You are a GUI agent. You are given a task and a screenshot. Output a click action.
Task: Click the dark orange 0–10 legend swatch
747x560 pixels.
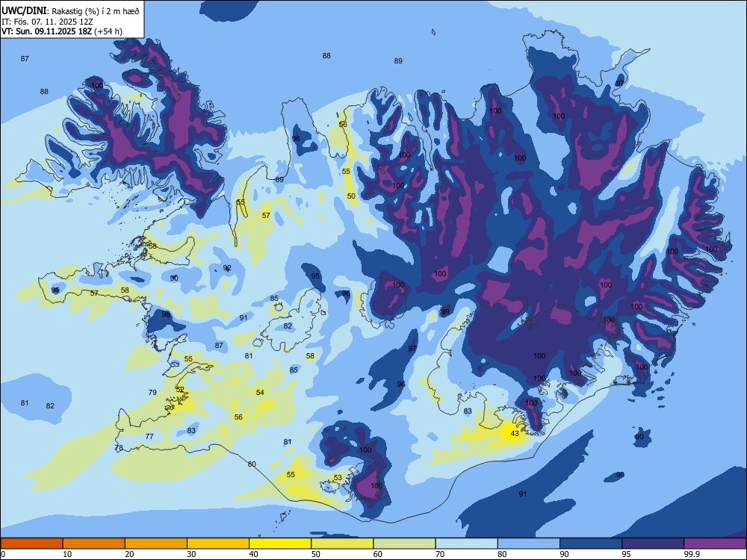31,544
